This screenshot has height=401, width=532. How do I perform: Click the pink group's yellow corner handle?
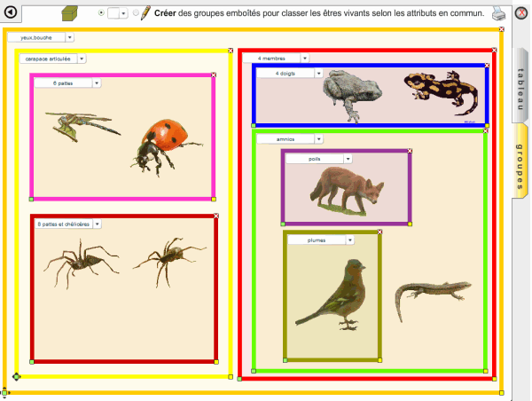(214, 200)
